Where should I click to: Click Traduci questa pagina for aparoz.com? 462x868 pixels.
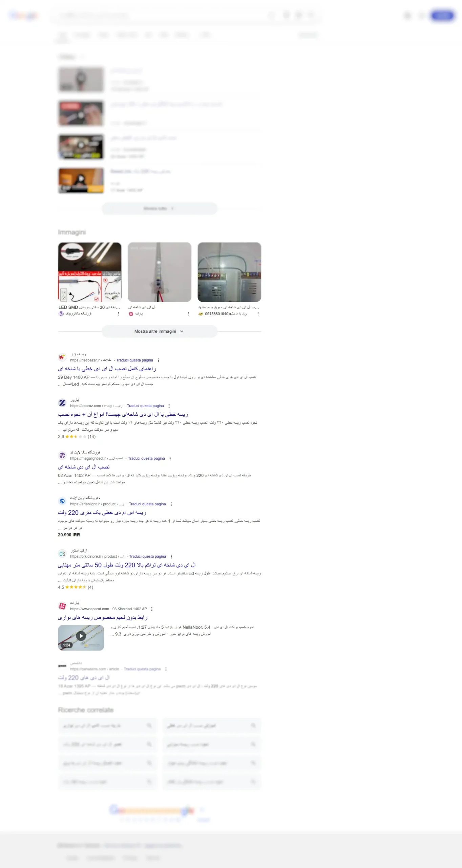pyautogui.click(x=145, y=406)
